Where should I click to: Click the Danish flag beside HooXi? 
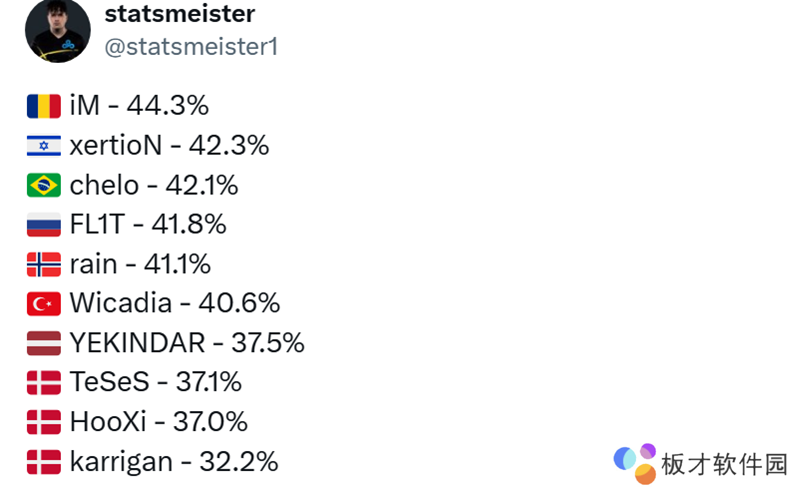click(44, 422)
